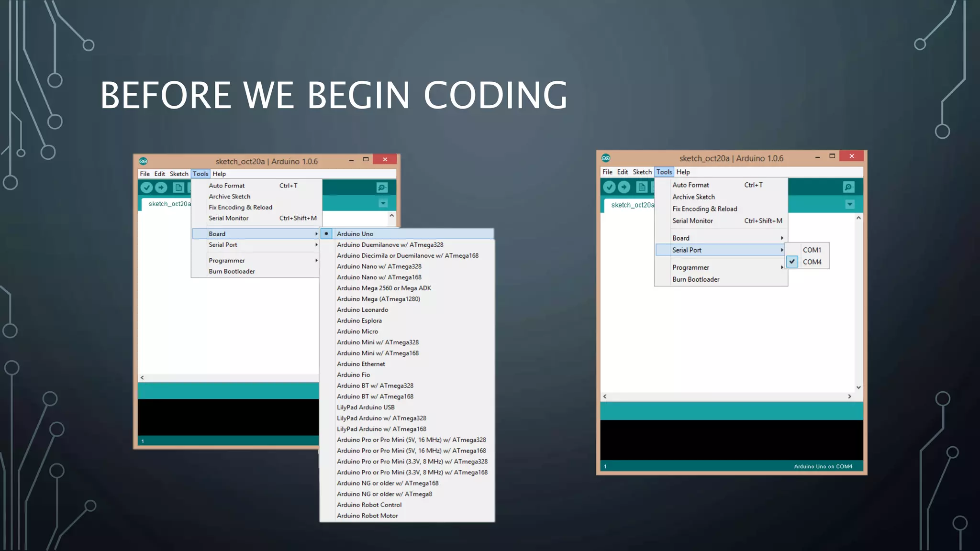
Task: Open tab dropdown arrow in left Arduino window
Action: tap(383, 203)
